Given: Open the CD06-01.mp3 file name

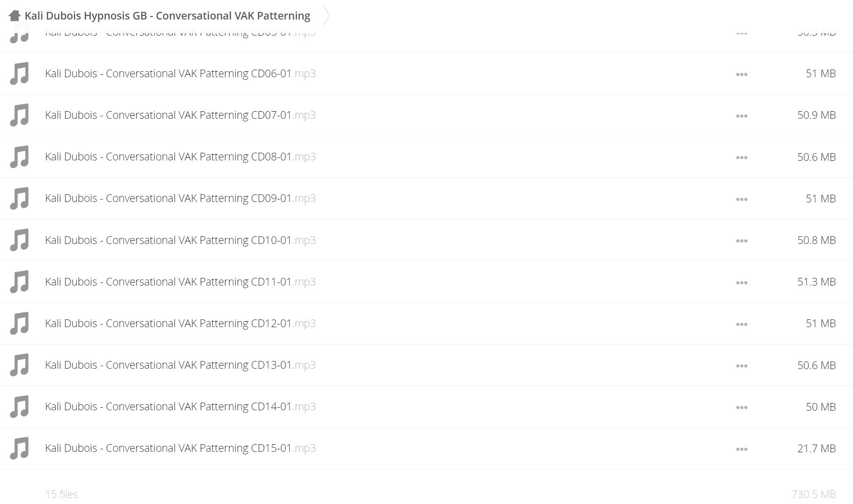Looking at the screenshot, I should pos(180,73).
